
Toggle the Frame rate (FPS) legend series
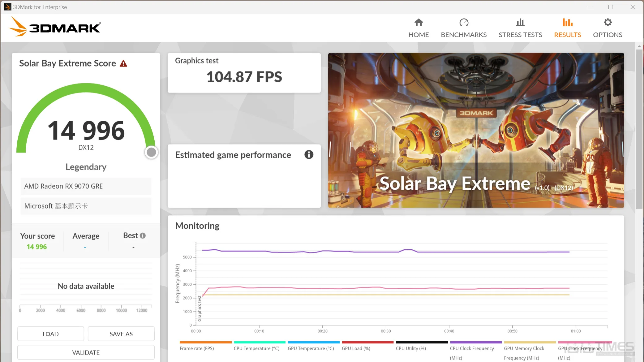(205, 346)
